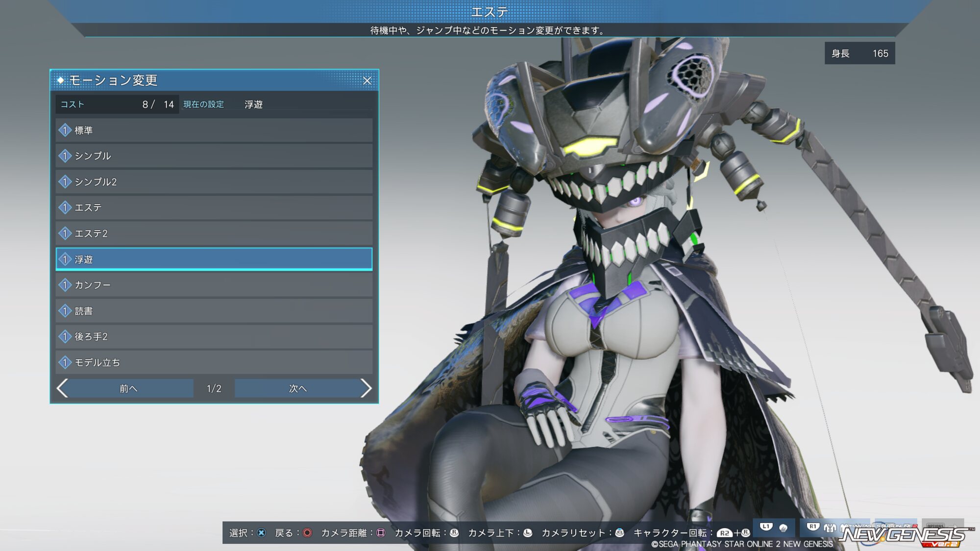Click the diamond icon next to カンフー

65,285
